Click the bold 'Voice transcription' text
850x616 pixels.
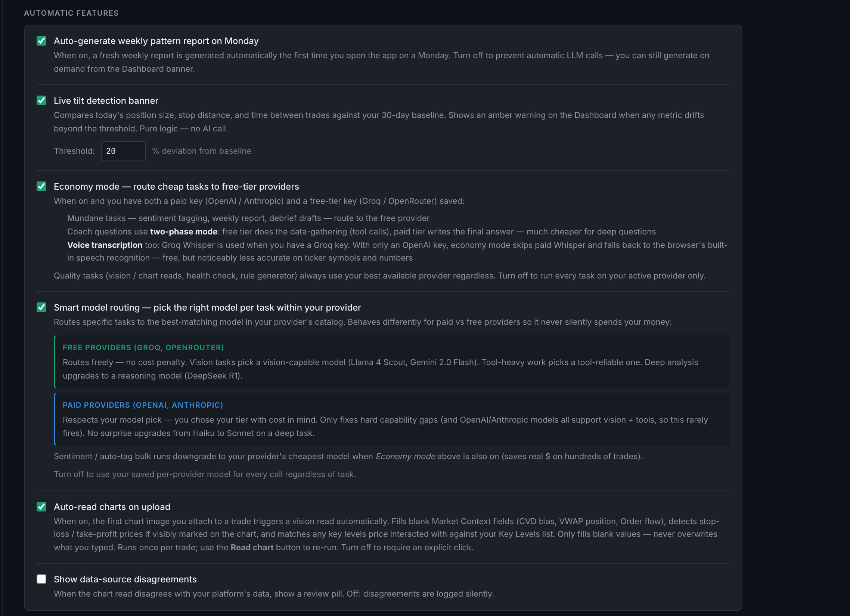click(x=105, y=245)
